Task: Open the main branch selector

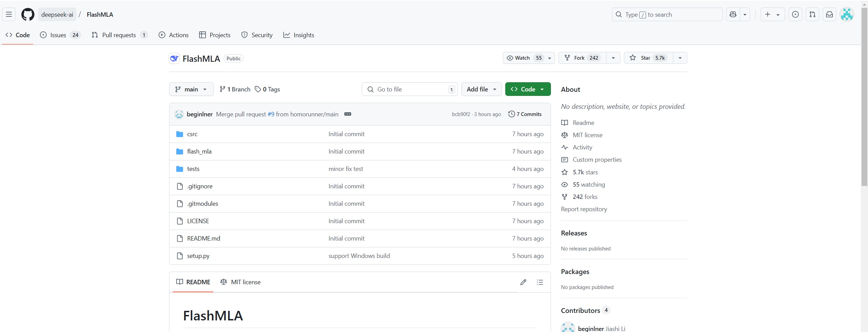Action: [x=191, y=89]
